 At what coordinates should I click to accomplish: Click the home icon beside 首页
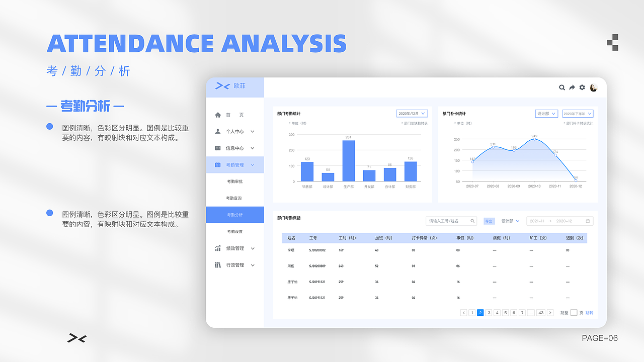[x=218, y=115]
